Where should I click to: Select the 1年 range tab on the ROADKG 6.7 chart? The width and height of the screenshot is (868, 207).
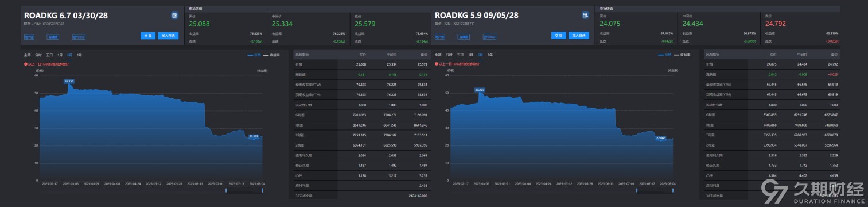pos(79,55)
